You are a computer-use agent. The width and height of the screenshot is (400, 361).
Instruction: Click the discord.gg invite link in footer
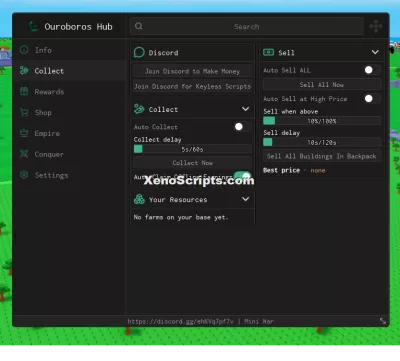[181, 321]
